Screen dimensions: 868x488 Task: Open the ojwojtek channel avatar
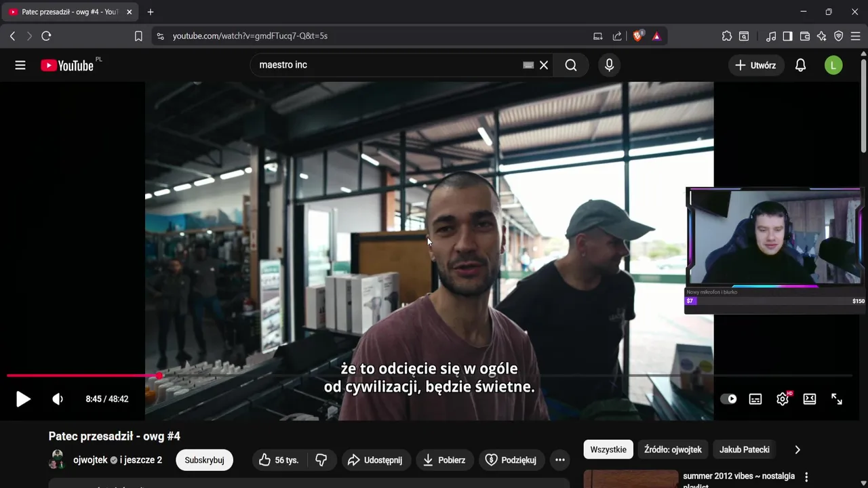point(57,460)
